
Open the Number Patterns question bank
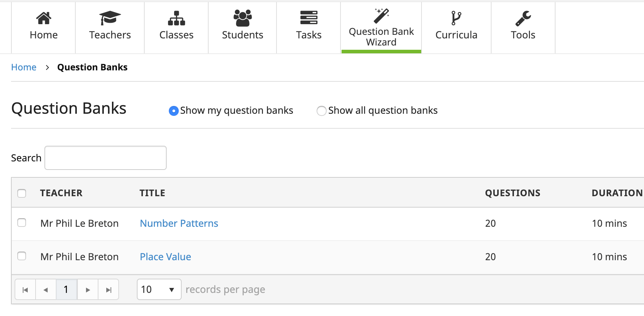click(x=179, y=223)
